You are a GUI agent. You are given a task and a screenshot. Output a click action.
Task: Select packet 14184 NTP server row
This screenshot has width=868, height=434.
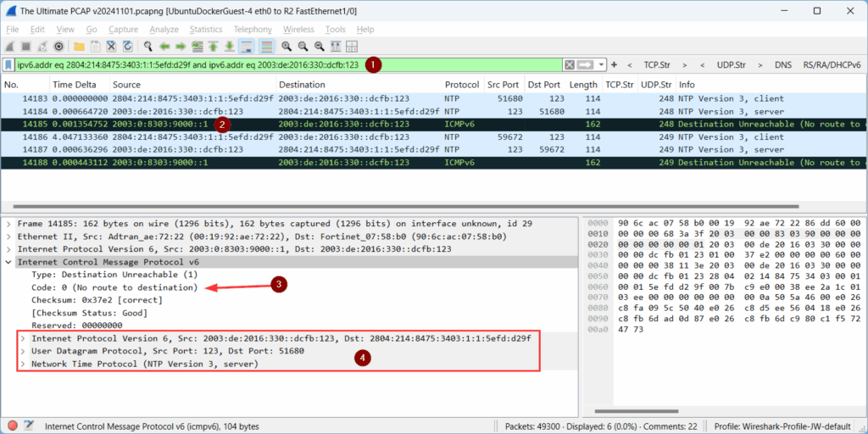[x=434, y=111]
